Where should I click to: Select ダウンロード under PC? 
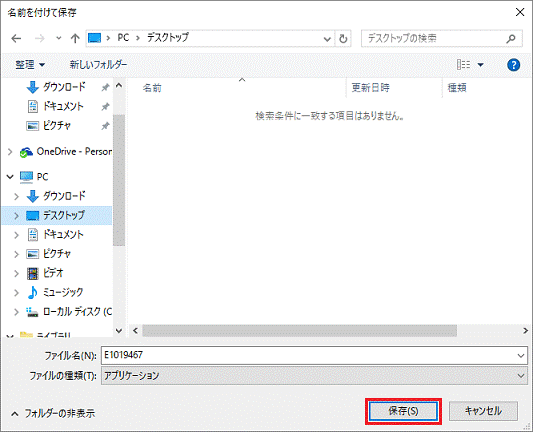click(x=64, y=196)
